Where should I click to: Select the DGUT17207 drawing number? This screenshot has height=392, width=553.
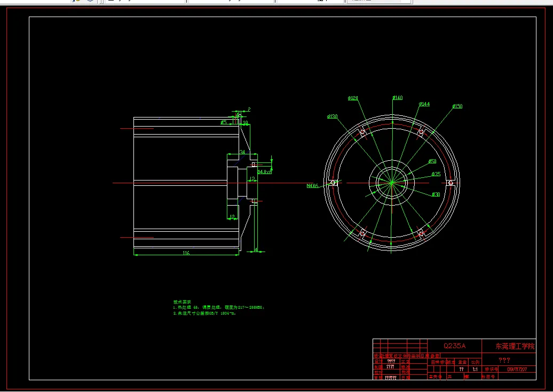tap(517, 369)
